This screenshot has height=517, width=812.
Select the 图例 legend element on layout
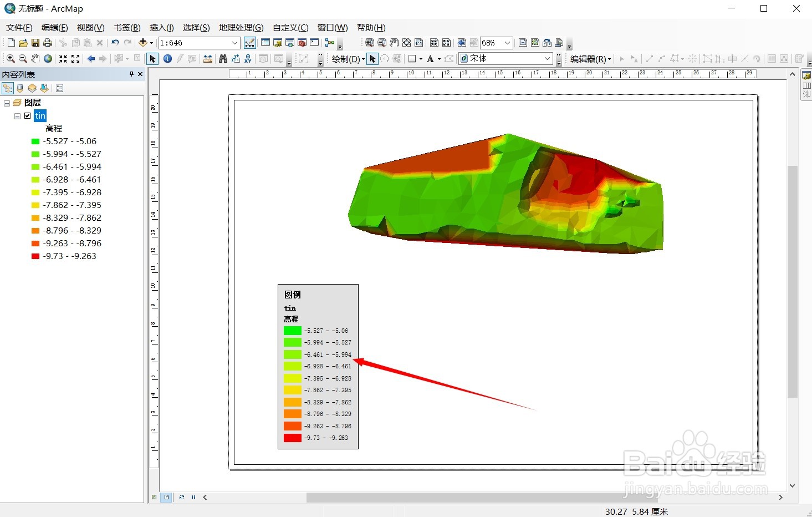point(318,367)
